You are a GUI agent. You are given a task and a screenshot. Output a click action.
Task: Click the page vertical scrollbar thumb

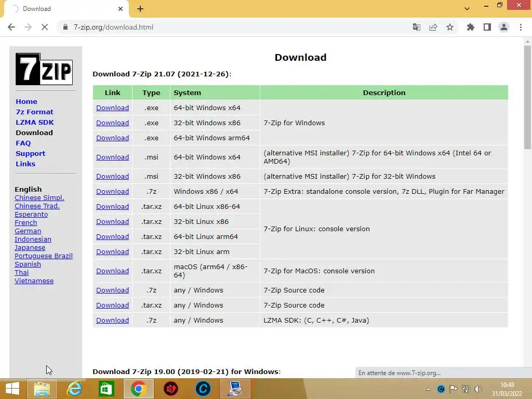coord(527,97)
